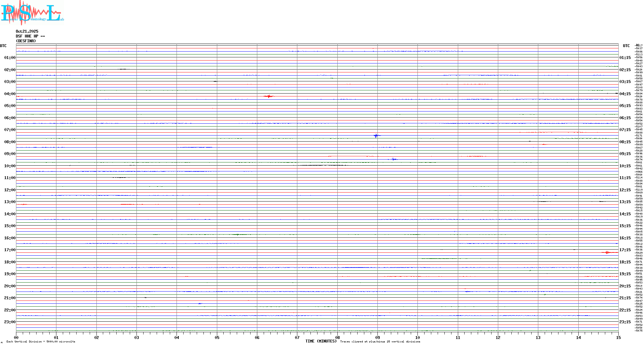Click the PSL seismology lab logo

[x=32, y=13]
